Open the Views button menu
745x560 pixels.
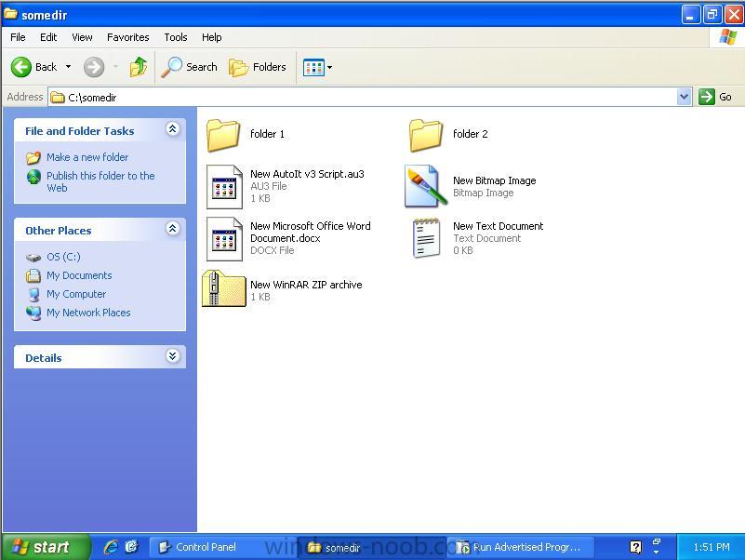coord(317,68)
